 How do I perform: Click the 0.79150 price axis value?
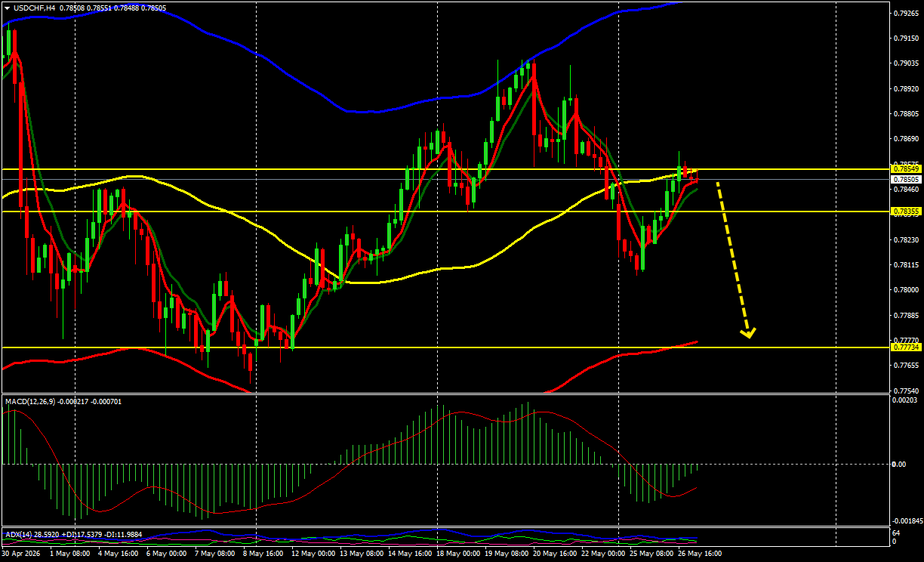point(906,39)
